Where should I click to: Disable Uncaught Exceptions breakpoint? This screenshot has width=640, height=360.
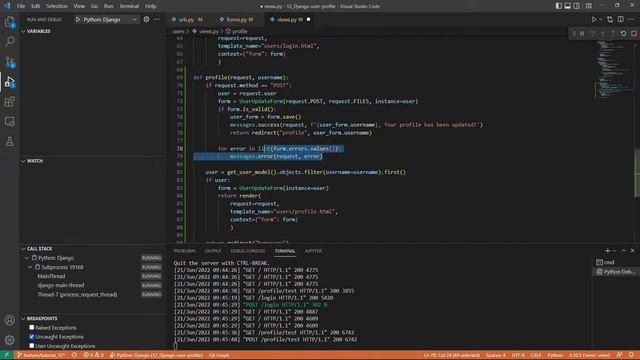click(31, 337)
